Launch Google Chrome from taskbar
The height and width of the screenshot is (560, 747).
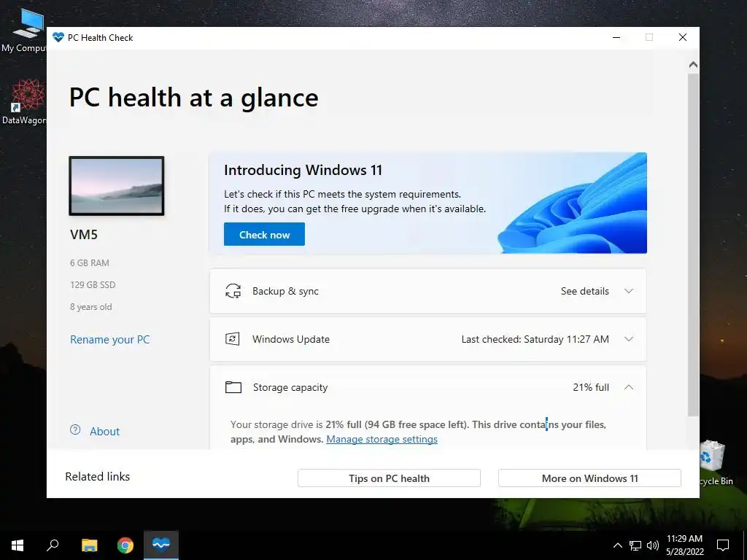click(x=125, y=545)
